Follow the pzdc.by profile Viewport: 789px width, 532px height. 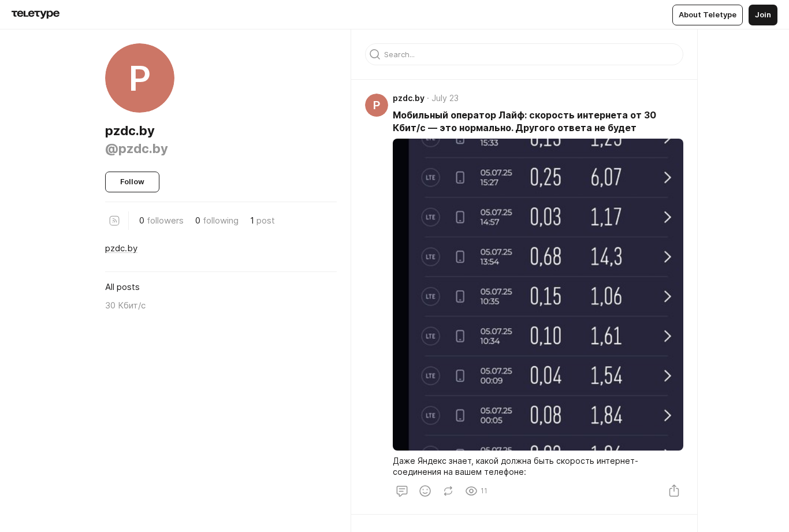[132, 182]
